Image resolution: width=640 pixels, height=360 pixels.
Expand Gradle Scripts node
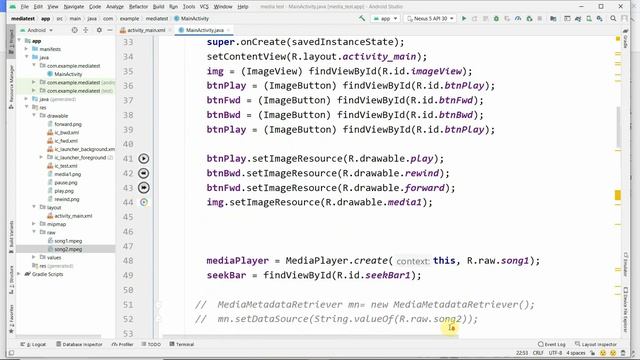[x=20, y=274]
